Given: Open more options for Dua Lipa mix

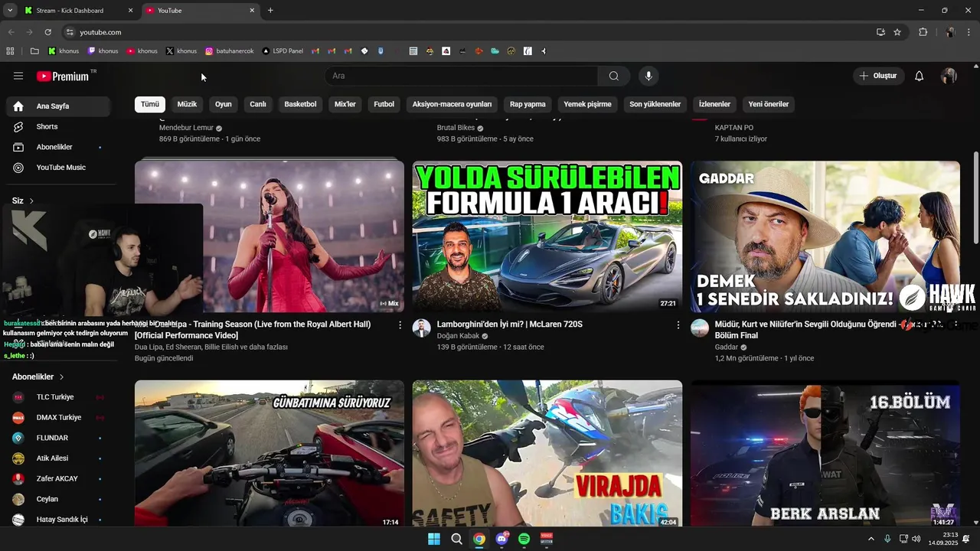Looking at the screenshot, I should 400,325.
